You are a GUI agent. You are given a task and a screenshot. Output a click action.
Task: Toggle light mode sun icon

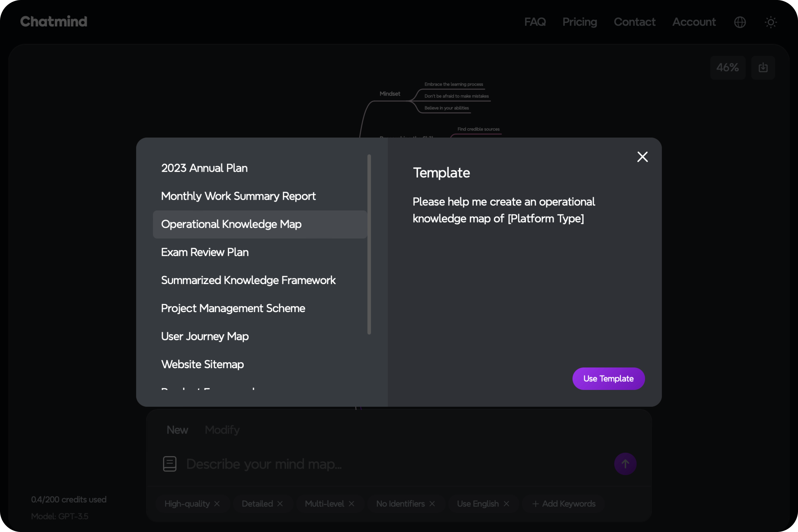coord(771,22)
